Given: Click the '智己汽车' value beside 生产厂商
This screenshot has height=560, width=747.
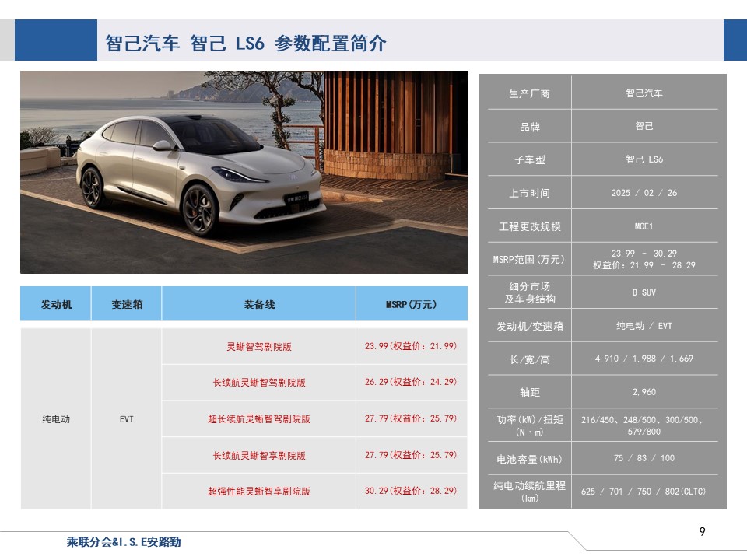Looking at the screenshot, I should click(x=644, y=93).
